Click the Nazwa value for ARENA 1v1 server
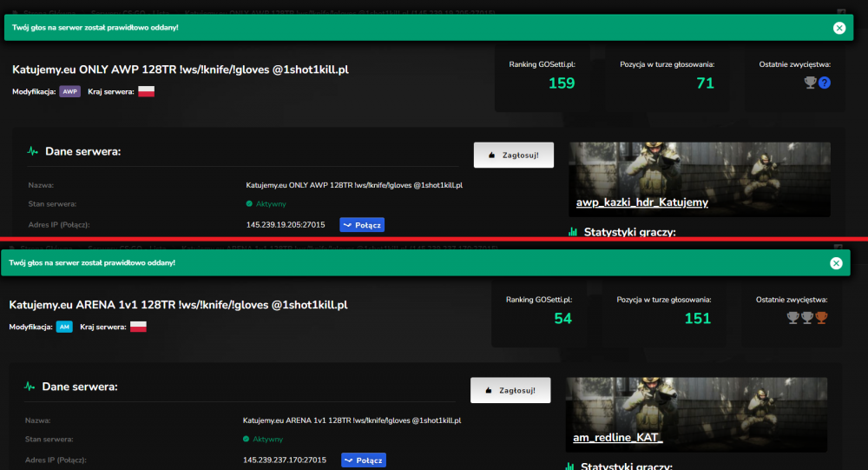868x470 pixels. (352, 420)
